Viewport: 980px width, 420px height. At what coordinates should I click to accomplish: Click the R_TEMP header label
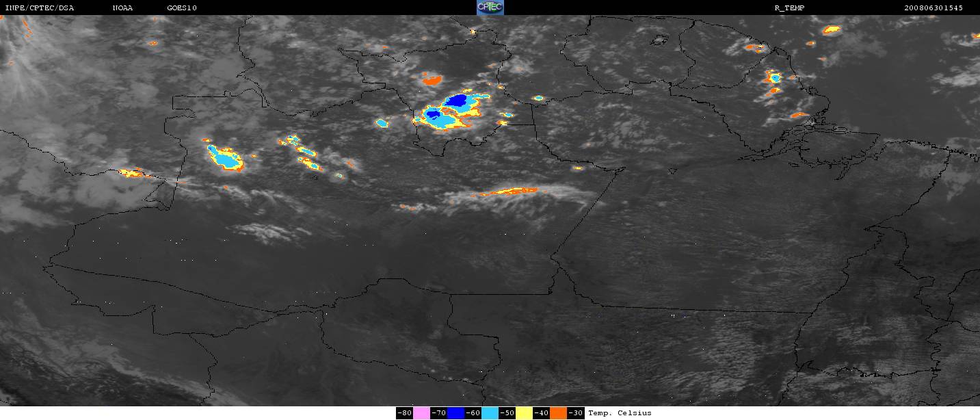pyautogui.click(x=791, y=8)
